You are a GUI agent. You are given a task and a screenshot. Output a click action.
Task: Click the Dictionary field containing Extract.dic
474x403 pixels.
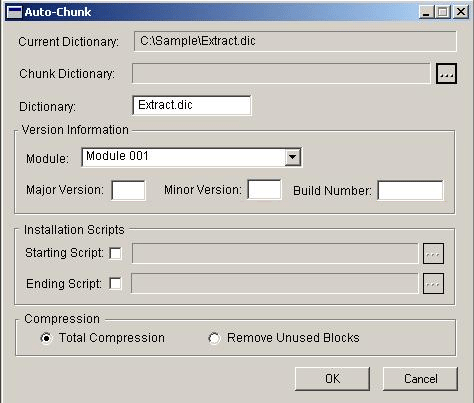(x=192, y=105)
